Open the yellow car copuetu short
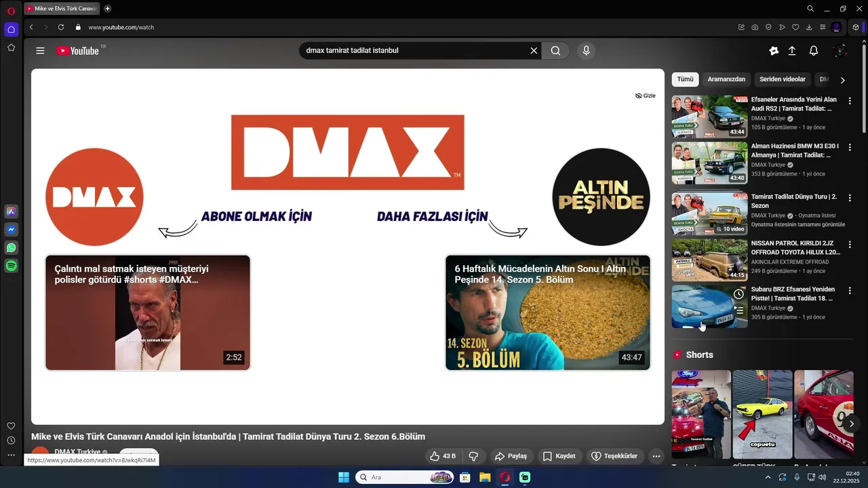Image resolution: width=868 pixels, height=488 pixels. point(762,414)
